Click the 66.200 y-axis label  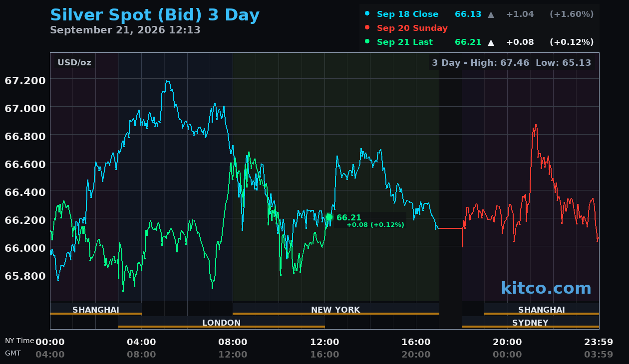coord(25,220)
